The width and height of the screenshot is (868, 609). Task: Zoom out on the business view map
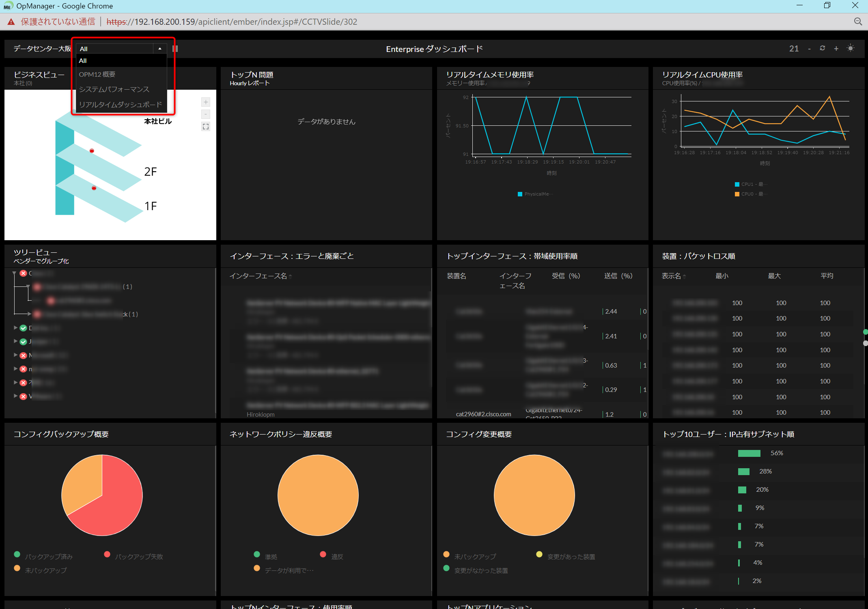click(x=206, y=114)
